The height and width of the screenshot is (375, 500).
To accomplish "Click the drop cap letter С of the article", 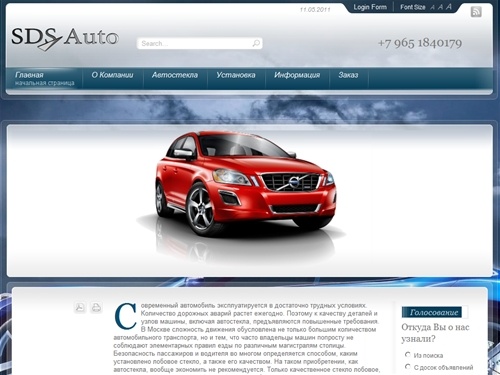I will 125,316.
